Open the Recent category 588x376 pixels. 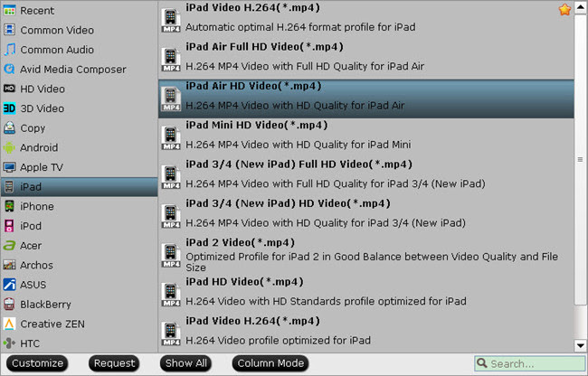79,10
